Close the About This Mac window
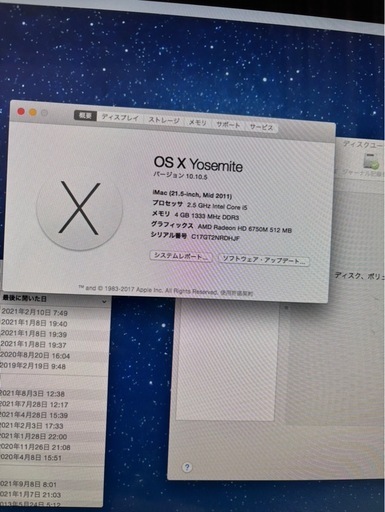Screen dimensions: 385x512 pos(21,112)
